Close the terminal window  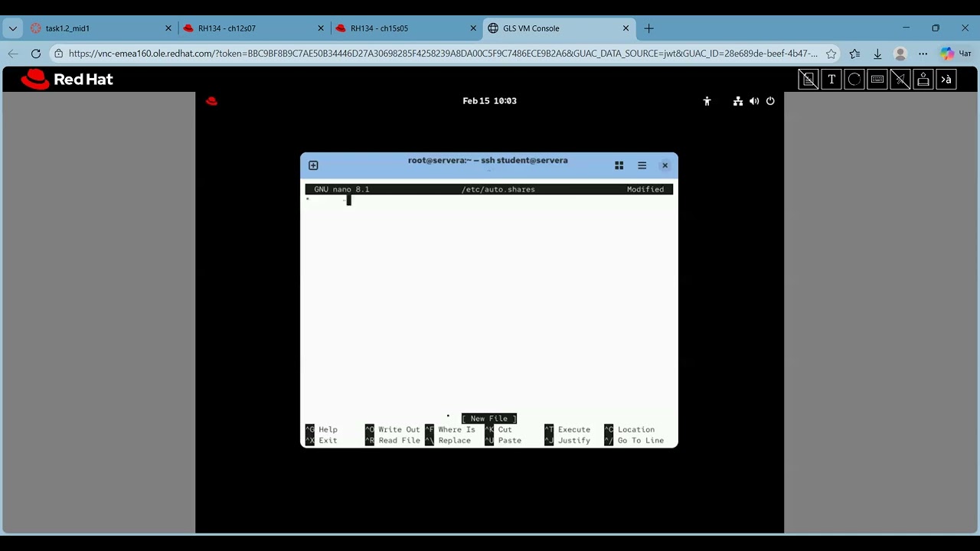(665, 165)
